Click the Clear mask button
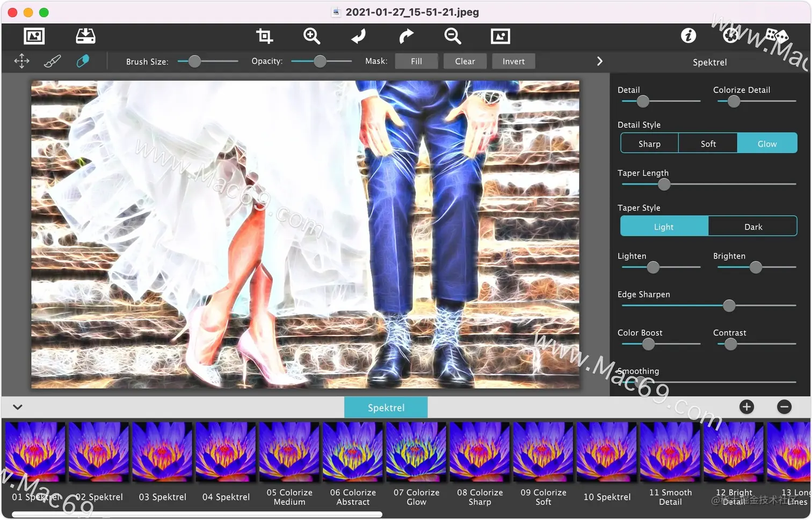The image size is (812, 520). click(465, 61)
